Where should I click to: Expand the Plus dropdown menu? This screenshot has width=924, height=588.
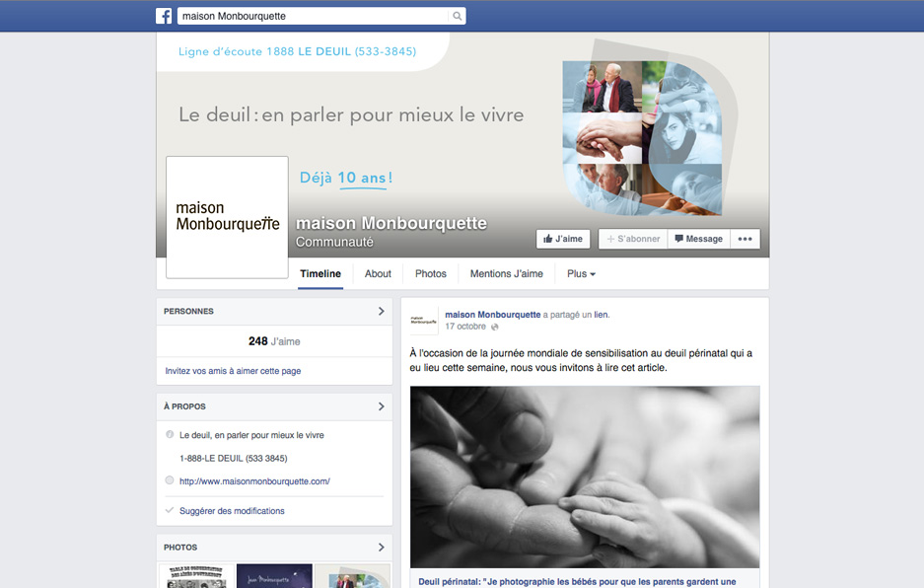(581, 273)
